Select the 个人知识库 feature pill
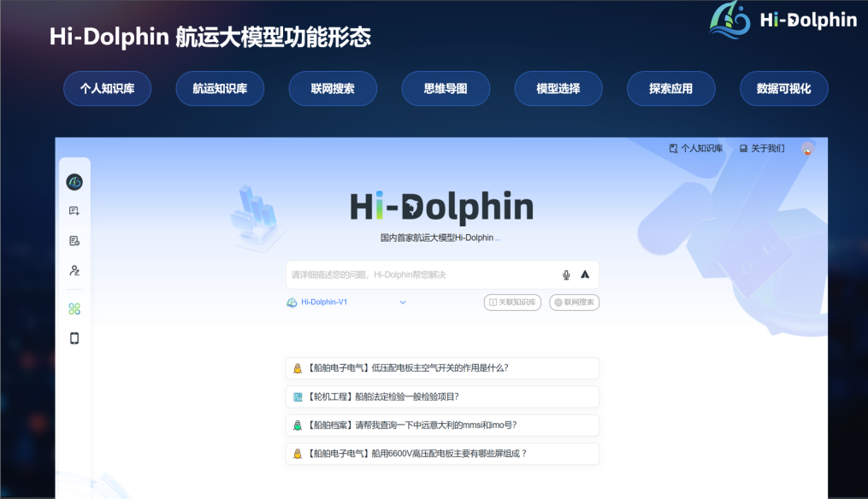The width and height of the screenshot is (868, 499). click(x=108, y=89)
